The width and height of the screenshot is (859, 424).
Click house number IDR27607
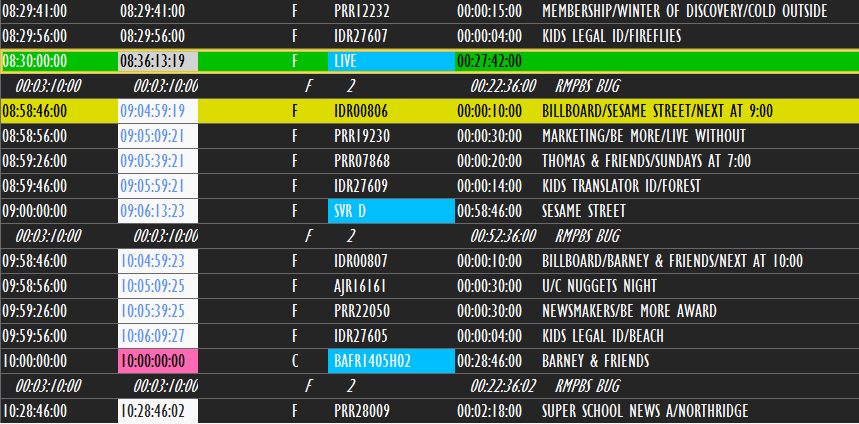[360, 36]
